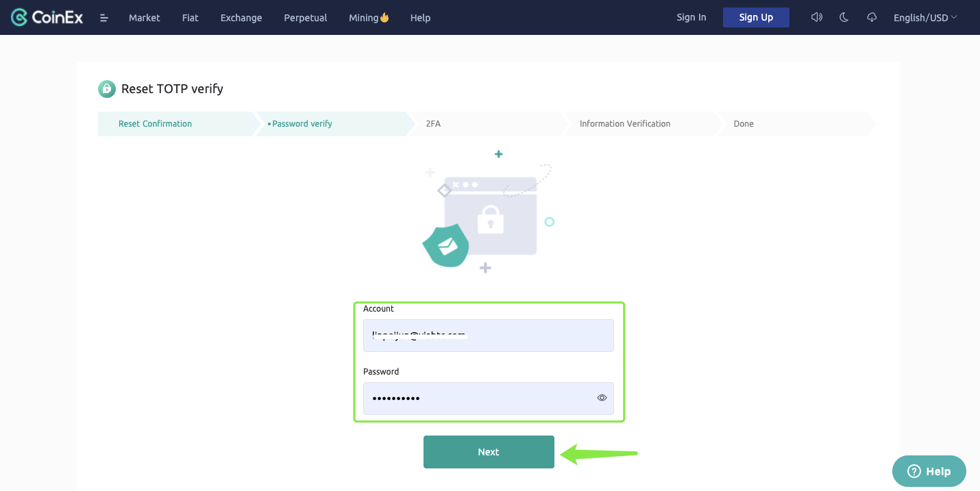Open the English/USD language dropdown
Viewport: 980px width, 491px height.
coord(924,18)
